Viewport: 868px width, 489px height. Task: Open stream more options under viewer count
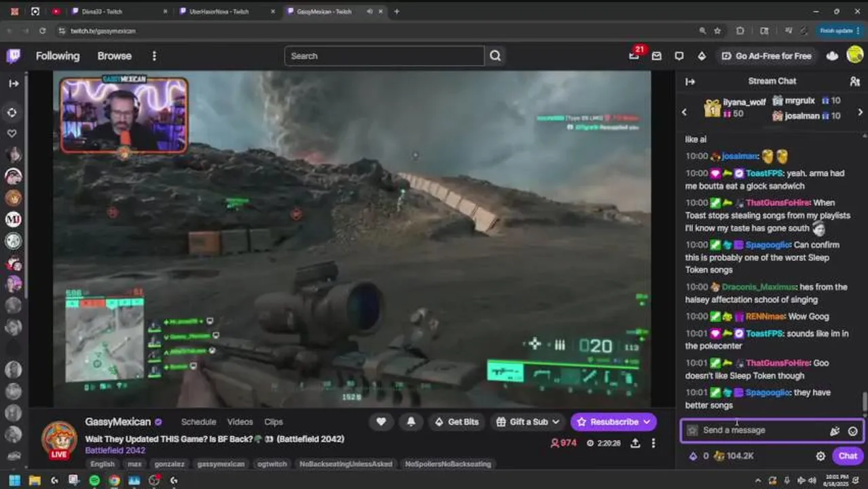(x=653, y=443)
